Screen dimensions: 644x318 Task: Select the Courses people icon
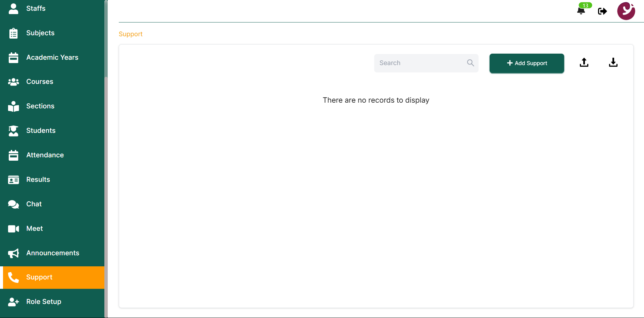tap(13, 82)
